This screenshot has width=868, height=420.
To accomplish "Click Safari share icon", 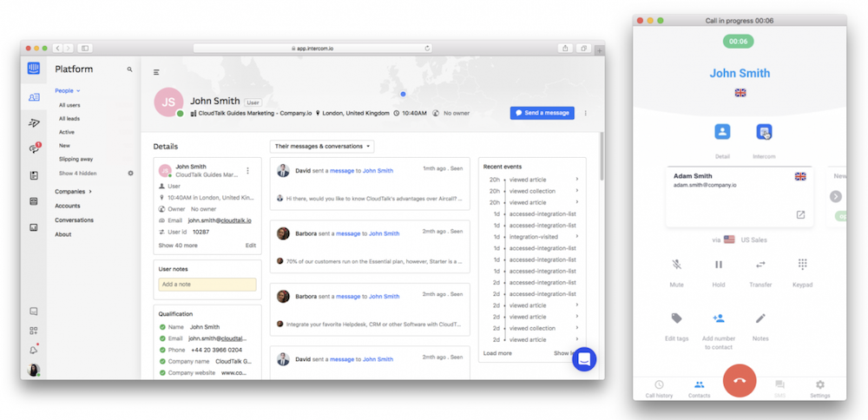I will pyautogui.click(x=565, y=48).
